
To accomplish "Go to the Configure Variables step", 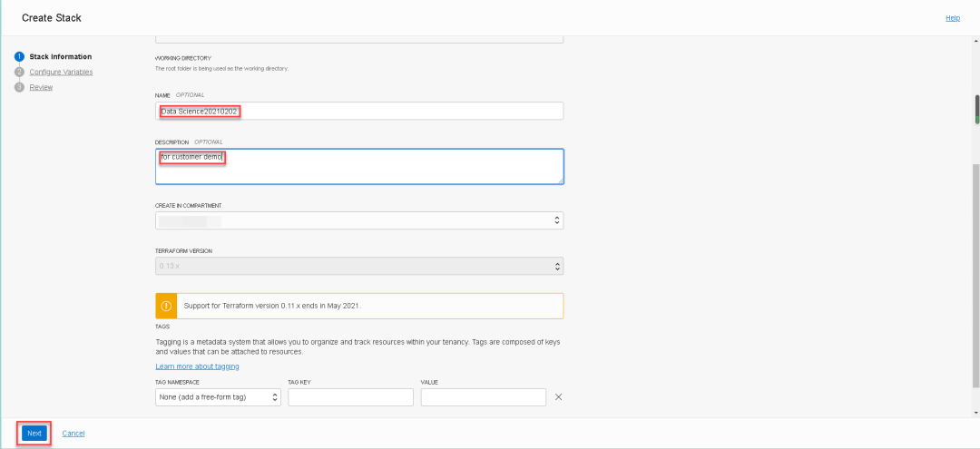I will (61, 72).
